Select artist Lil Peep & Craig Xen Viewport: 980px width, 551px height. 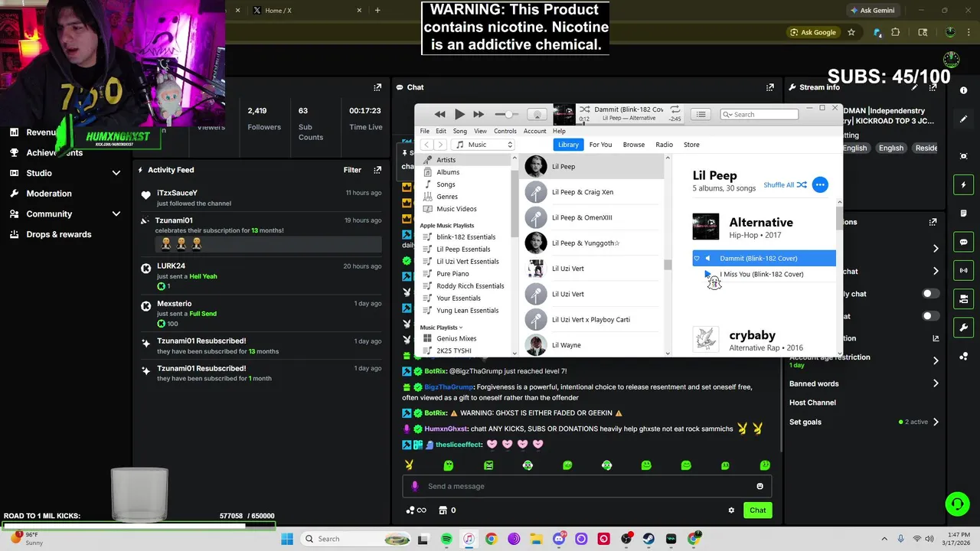(x=582, y=192)
